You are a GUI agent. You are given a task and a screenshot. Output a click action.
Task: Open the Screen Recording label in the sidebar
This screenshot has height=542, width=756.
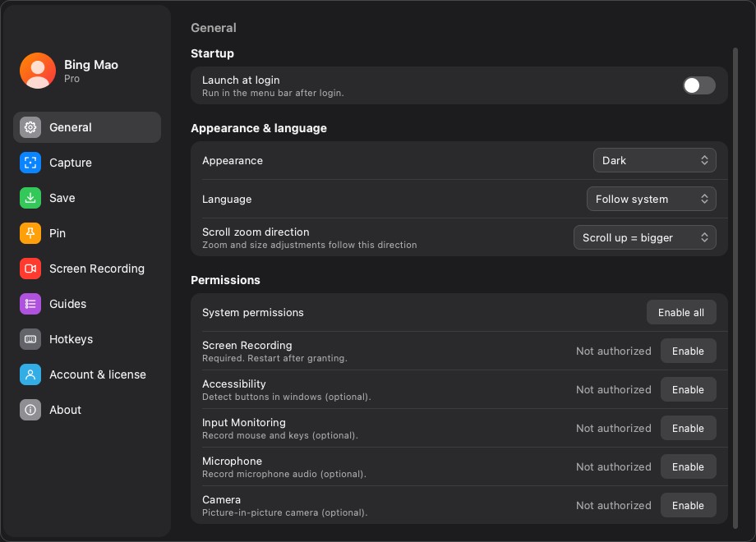pos(97,269)
